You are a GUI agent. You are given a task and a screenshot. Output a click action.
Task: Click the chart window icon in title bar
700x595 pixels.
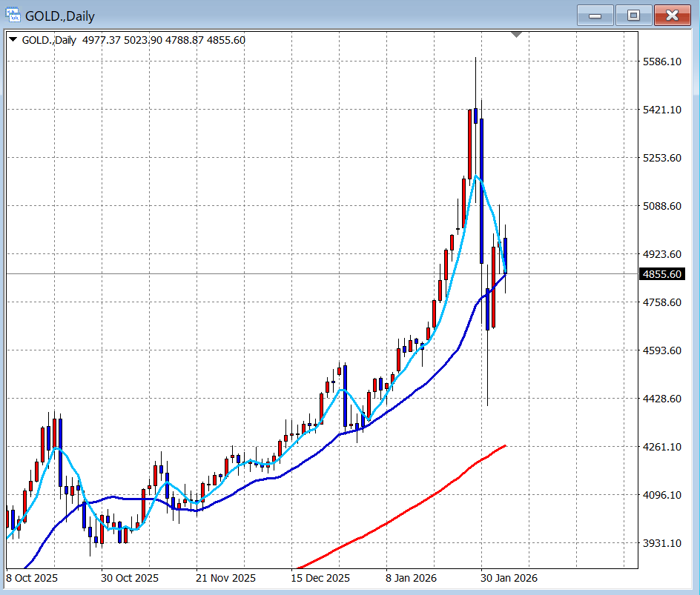click(13, 15)
